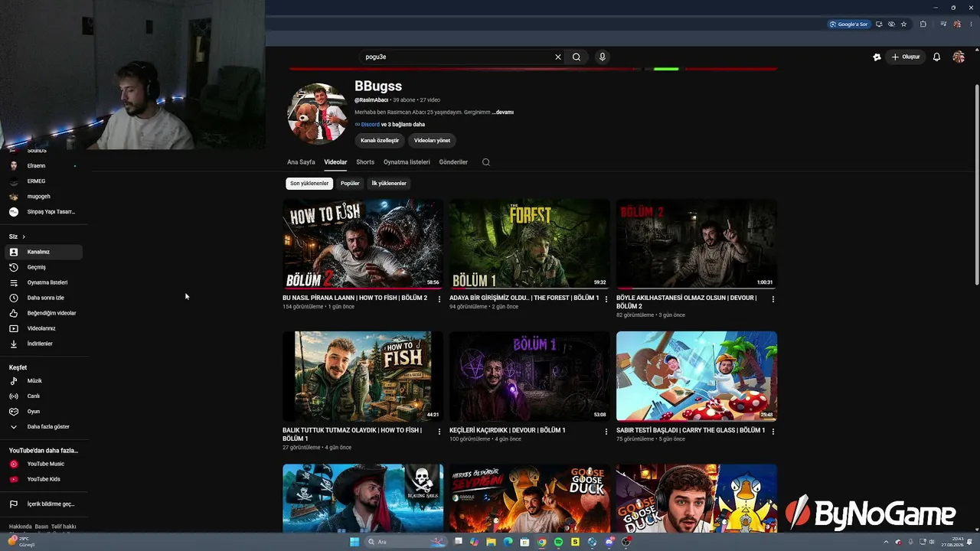Screen dimensions: 980x551
Task: Open Canlı (live) under Keşfet
Action: (42, 396)
